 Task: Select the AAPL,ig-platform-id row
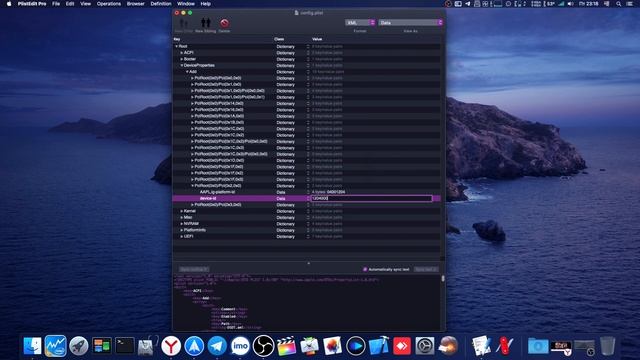click(306, 192)
